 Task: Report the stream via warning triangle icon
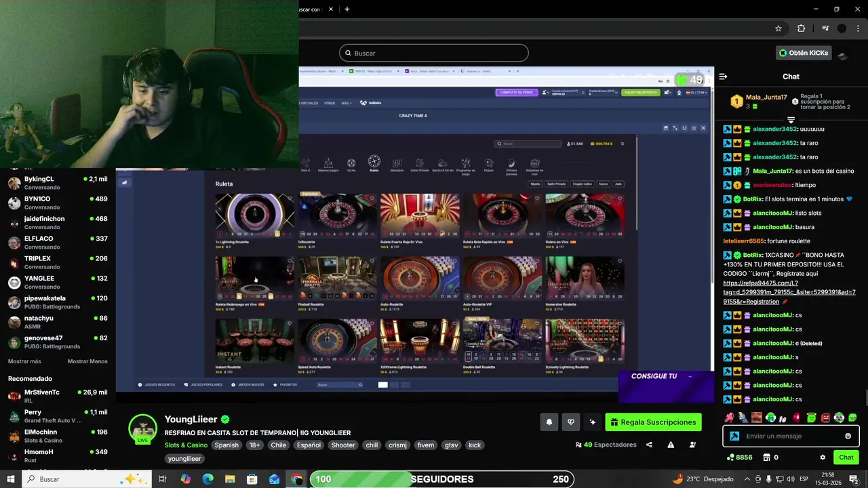point(671,445)
